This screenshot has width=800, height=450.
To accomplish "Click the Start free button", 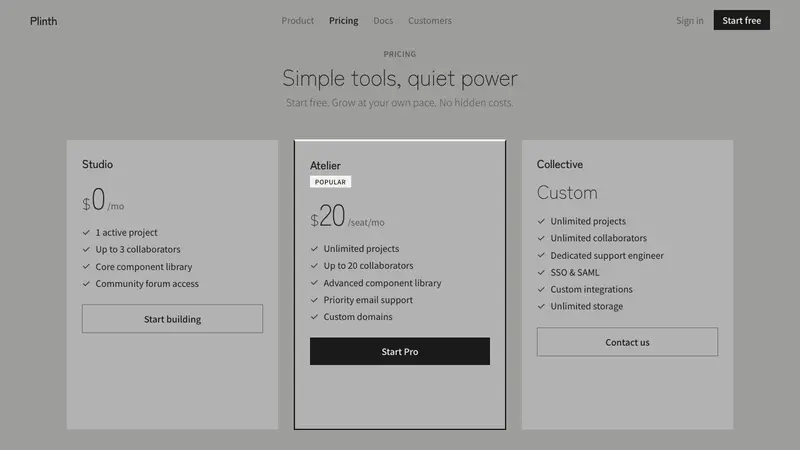I will [741, 20].
